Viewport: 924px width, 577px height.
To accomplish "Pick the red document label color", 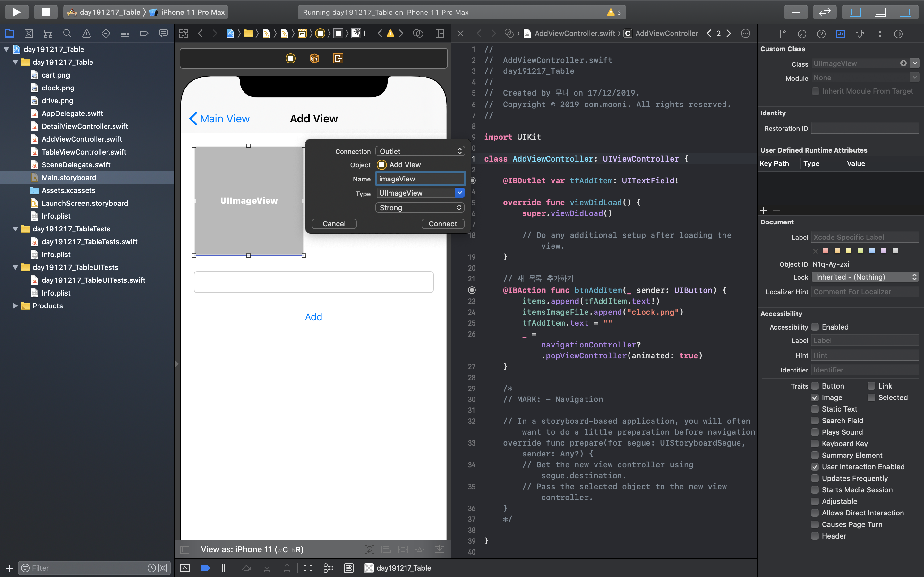I will (x=826, y=251).
